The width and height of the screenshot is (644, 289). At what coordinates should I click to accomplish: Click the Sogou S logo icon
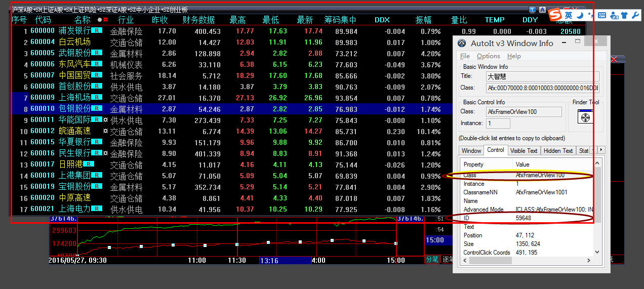(556, 15)
